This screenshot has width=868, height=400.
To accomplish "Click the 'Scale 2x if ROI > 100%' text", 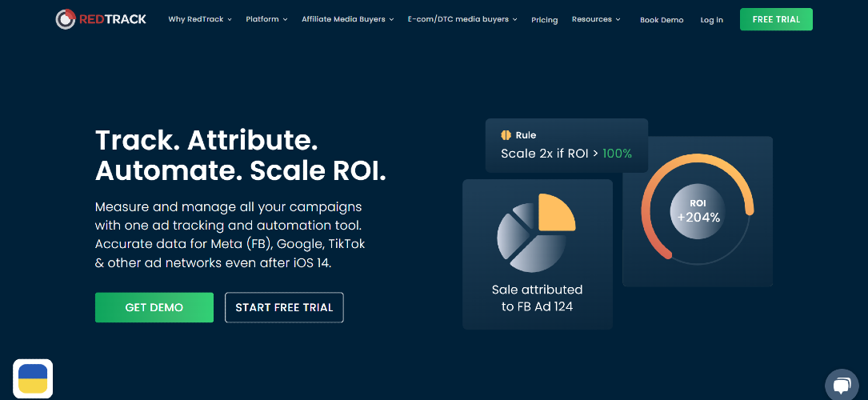I will tap(566, 154).
